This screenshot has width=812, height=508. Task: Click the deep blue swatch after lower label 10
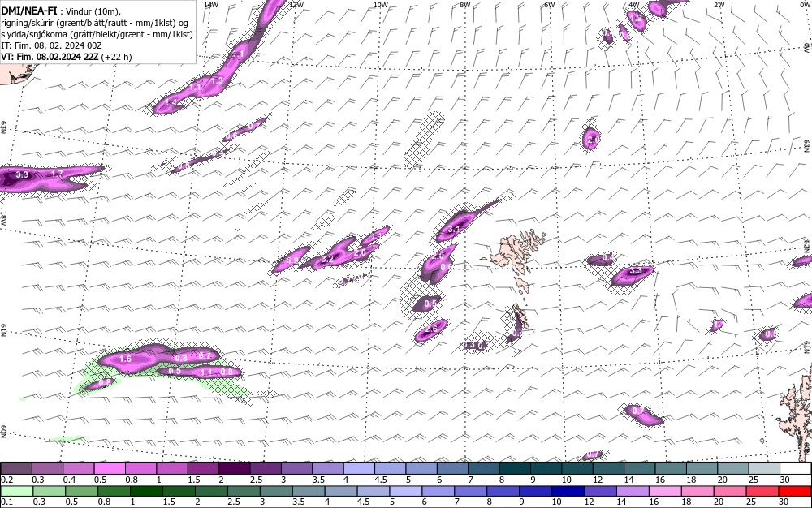568,491
